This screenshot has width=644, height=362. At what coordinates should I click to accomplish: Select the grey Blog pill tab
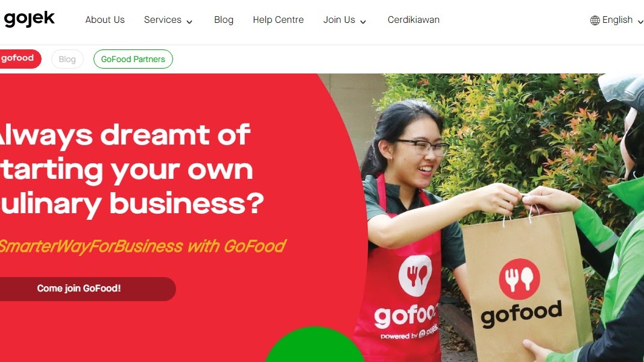point(68,59)
